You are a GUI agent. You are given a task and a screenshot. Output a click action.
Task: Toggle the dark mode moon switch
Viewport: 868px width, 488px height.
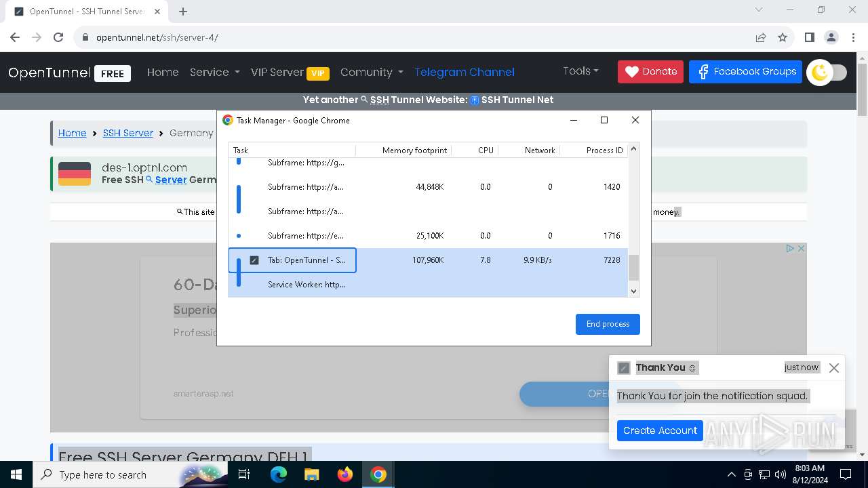point(827,72)
